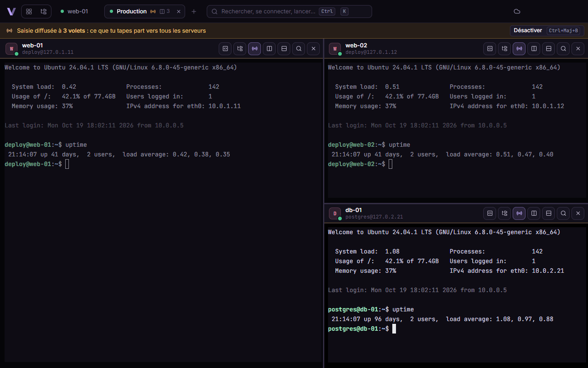588x368 pixels.
Task: Split web-01 pane horizontally
Action: point(284,48)
